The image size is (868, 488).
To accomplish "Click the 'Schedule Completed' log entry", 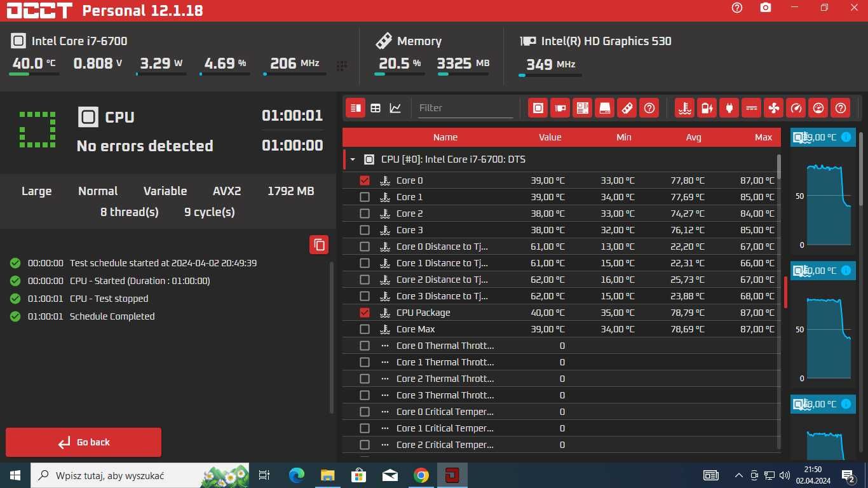I will coord(112,316).
